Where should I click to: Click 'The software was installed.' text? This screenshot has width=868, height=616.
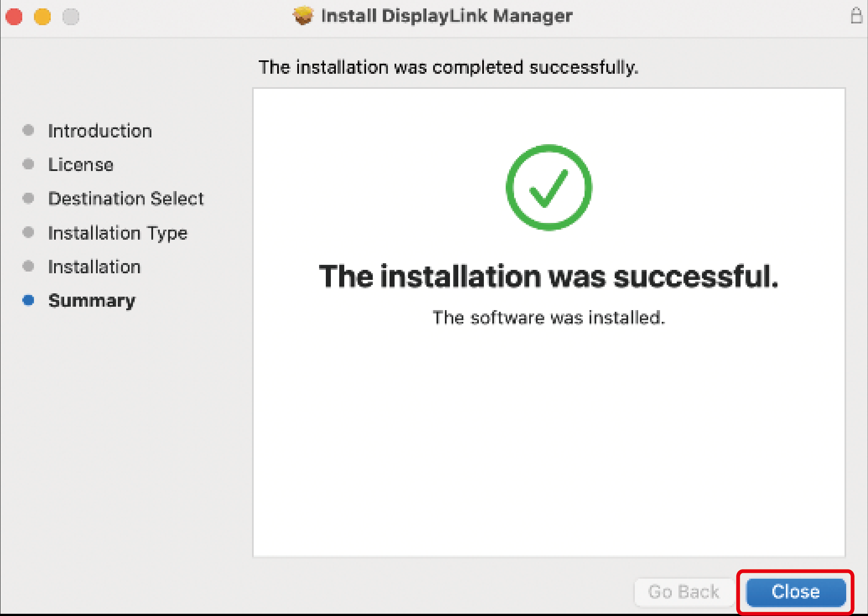coord(548,318)
